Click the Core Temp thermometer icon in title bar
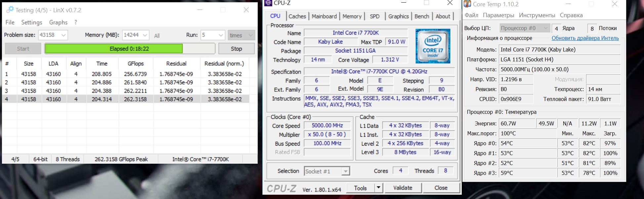This screenshot has width=644, height=199. click(467, 4)
